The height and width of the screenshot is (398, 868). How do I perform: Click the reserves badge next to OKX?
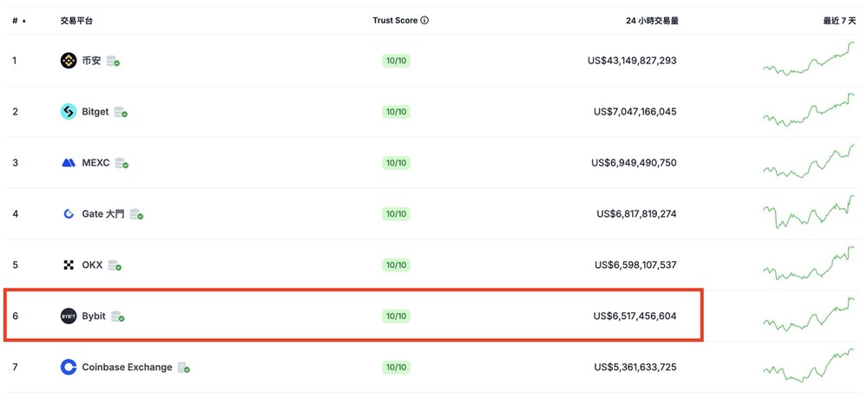(115, 265)
